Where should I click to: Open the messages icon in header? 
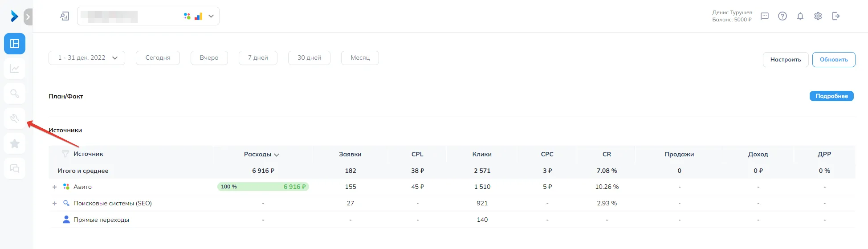[x=765, y=16]
